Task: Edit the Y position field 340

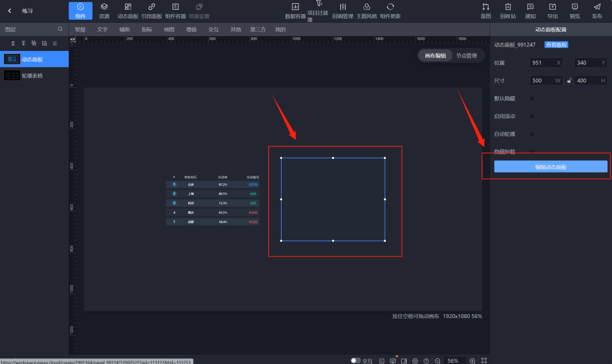Action: click(590, 63)
